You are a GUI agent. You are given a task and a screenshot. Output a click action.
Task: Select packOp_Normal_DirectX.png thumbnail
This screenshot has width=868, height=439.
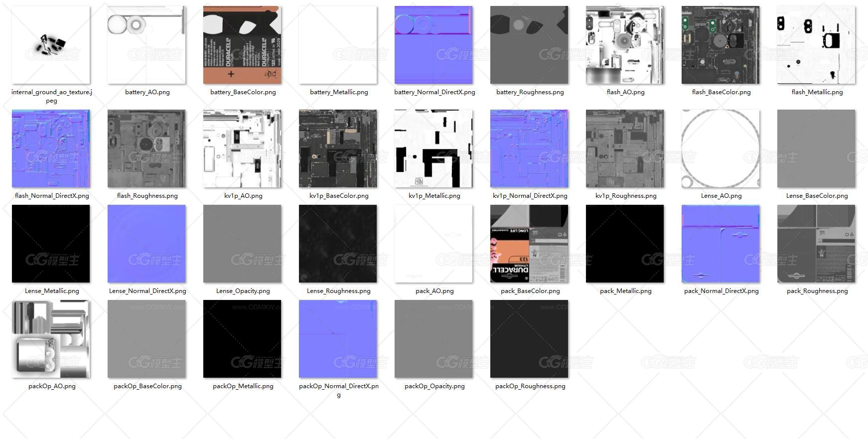338,339
